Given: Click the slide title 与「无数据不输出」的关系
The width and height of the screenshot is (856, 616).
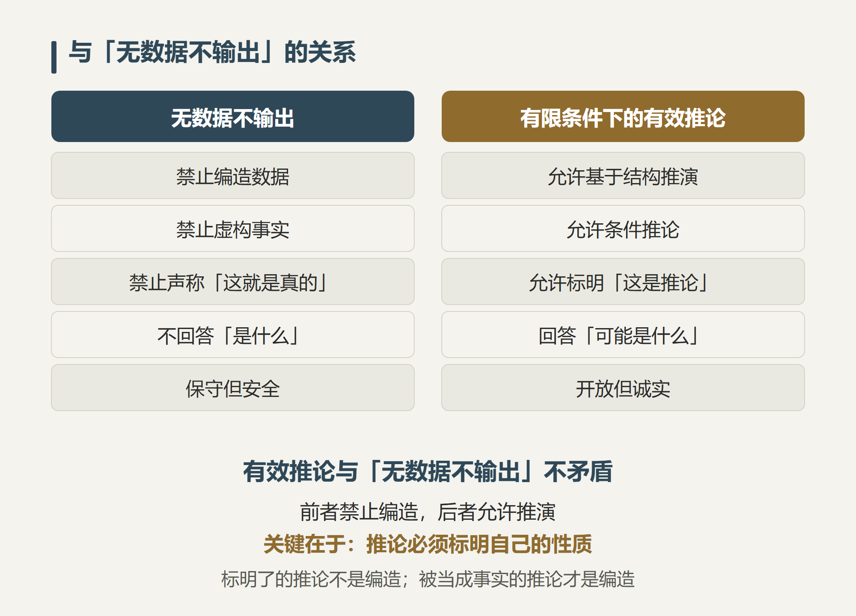Looking at the screenshot, I should pos(212,52).
